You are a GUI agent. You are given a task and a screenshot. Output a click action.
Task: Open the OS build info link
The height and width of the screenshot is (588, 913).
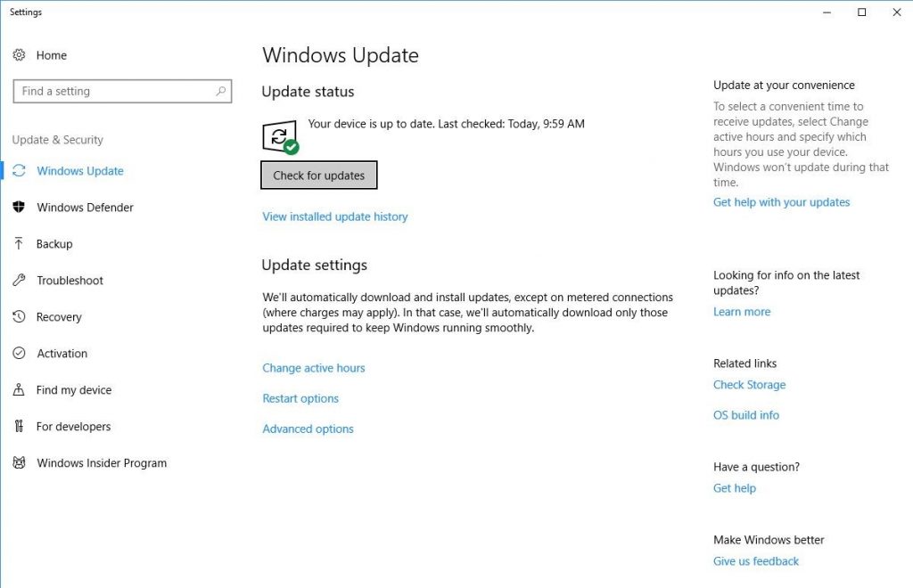pos(746,415)
